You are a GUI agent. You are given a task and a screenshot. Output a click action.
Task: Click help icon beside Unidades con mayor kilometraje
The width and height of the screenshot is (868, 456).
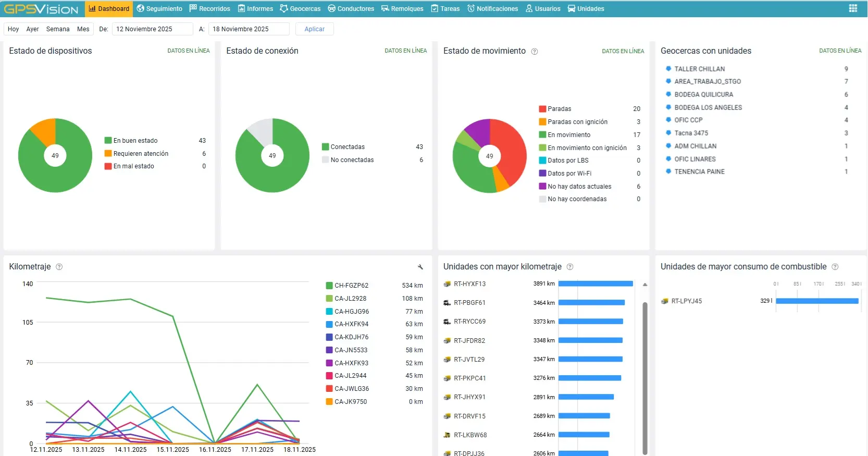click(x=570, y=267)
